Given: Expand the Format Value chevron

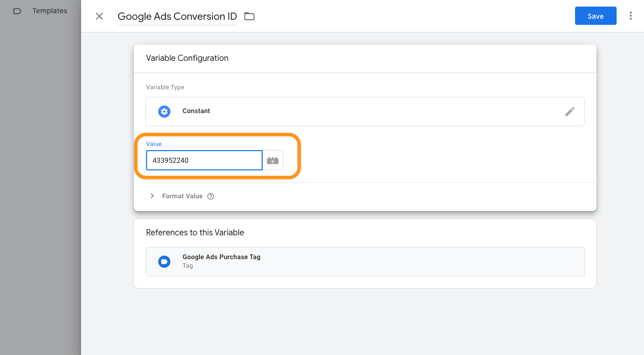Looking at the screenshot, I should (x=152, y=196).
